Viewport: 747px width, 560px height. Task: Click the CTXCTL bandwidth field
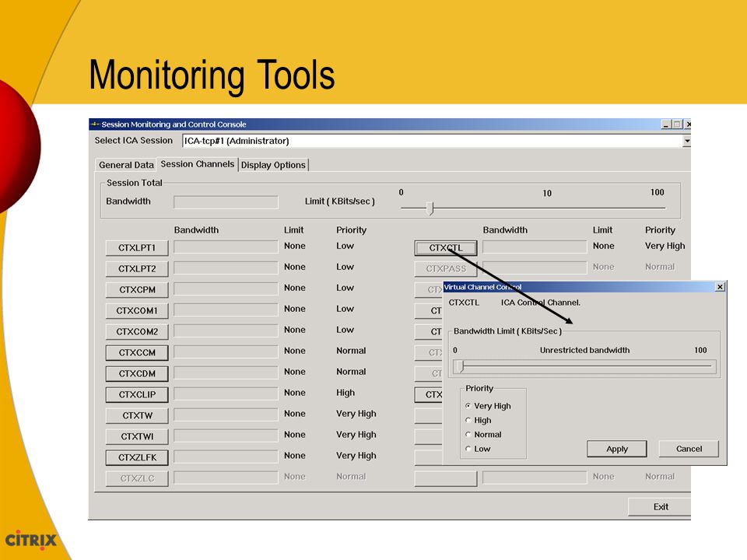pyautogui.click(x=535, y=247)
